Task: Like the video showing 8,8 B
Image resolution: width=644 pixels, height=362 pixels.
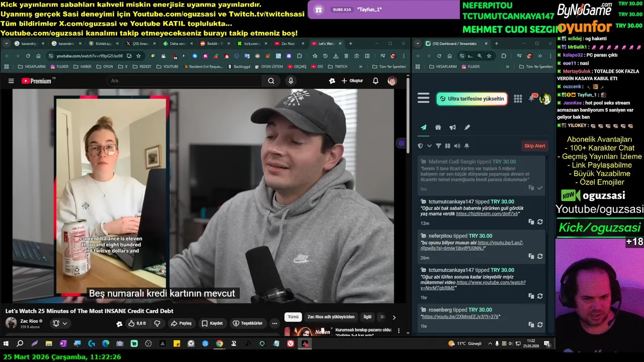Action: (138, 323)
